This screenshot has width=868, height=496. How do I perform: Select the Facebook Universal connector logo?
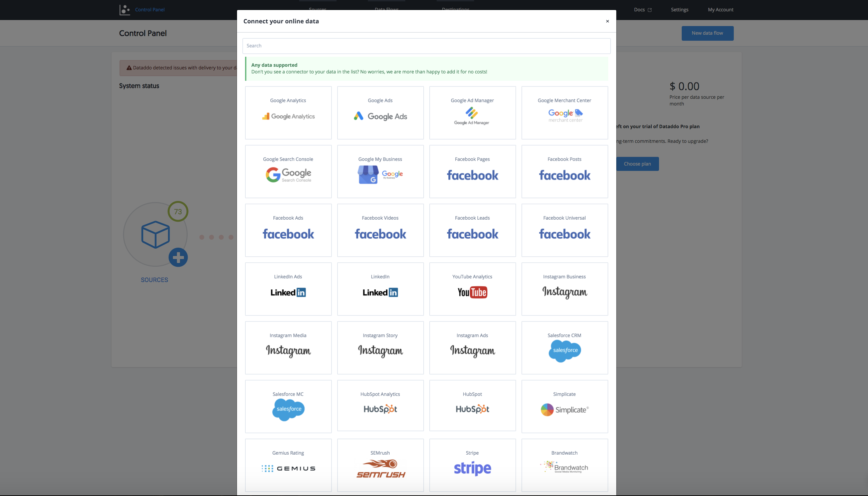[x=565, y=234]
